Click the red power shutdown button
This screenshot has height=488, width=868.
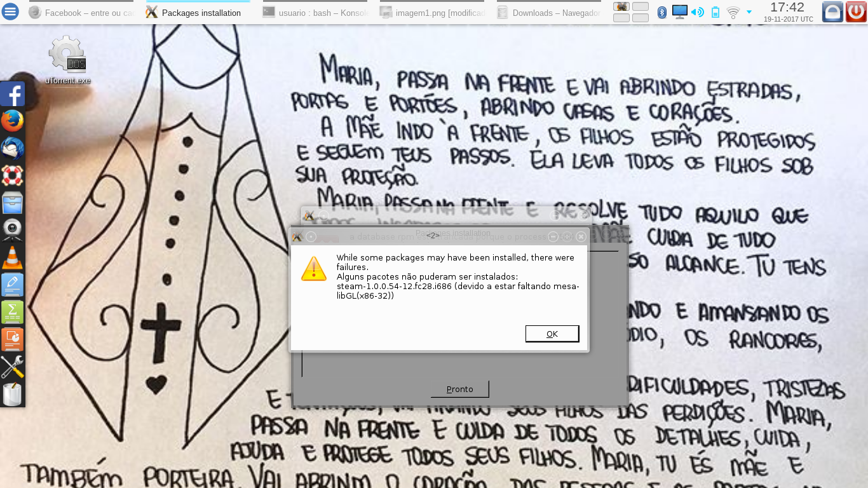coord(856,11)
